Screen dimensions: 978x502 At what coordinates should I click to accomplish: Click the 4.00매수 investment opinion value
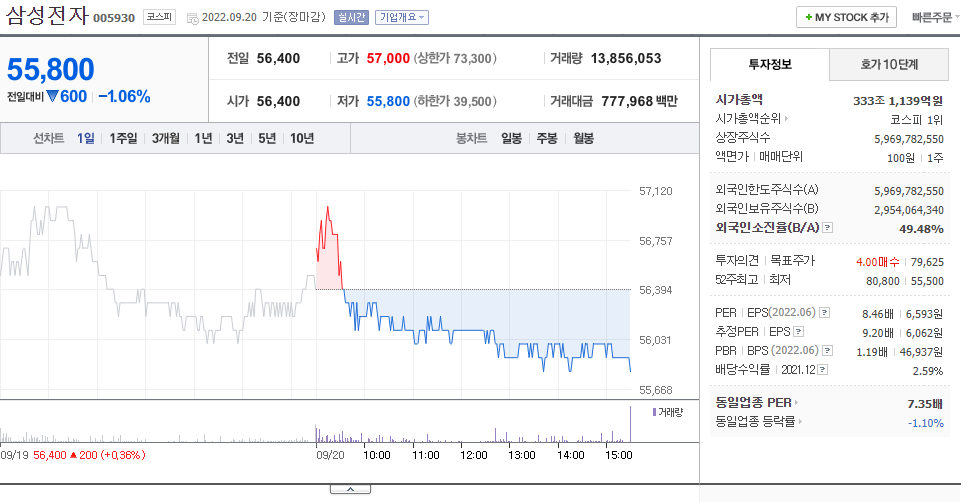coord(878,262)
